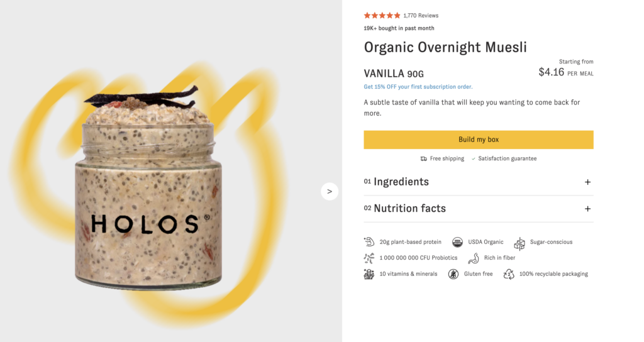
Task: Open the 1,770 Reviews link
Action: pos(421,16)
